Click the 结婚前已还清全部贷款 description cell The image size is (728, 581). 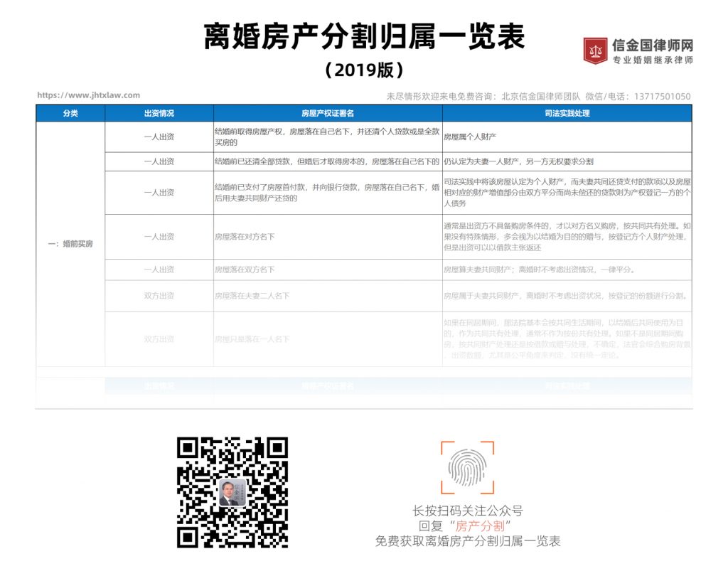pyautogui.click(x=328, y=161)
